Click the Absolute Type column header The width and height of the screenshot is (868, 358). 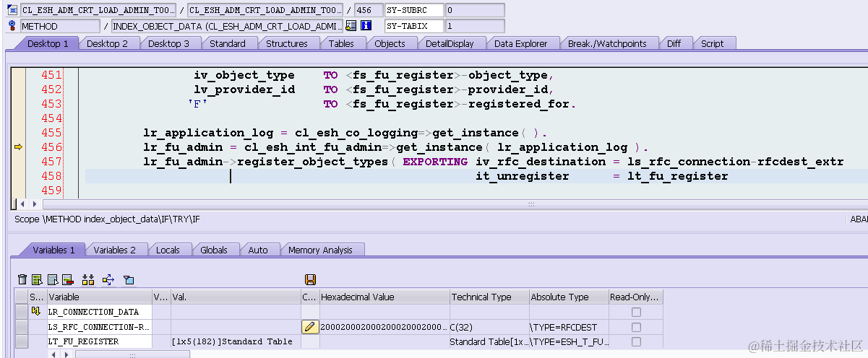[x=567, y=297]
